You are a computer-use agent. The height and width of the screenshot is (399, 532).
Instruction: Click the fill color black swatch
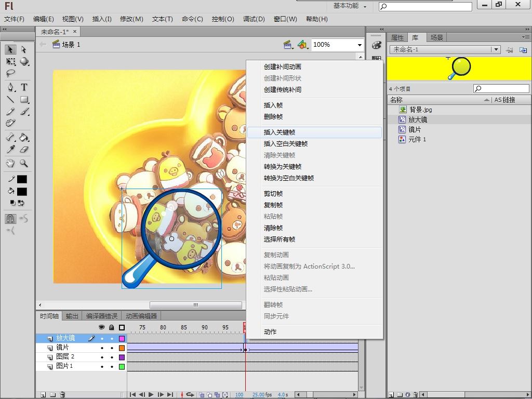click(x=22, y=192)
